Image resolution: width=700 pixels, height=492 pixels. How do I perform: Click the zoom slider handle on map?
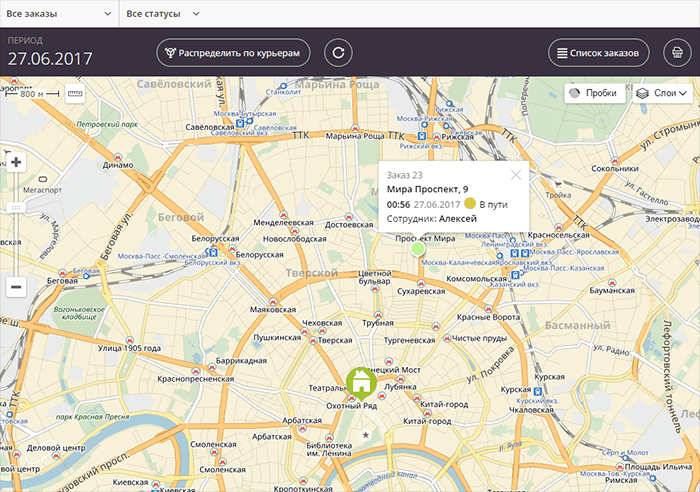tap(15, 207)
